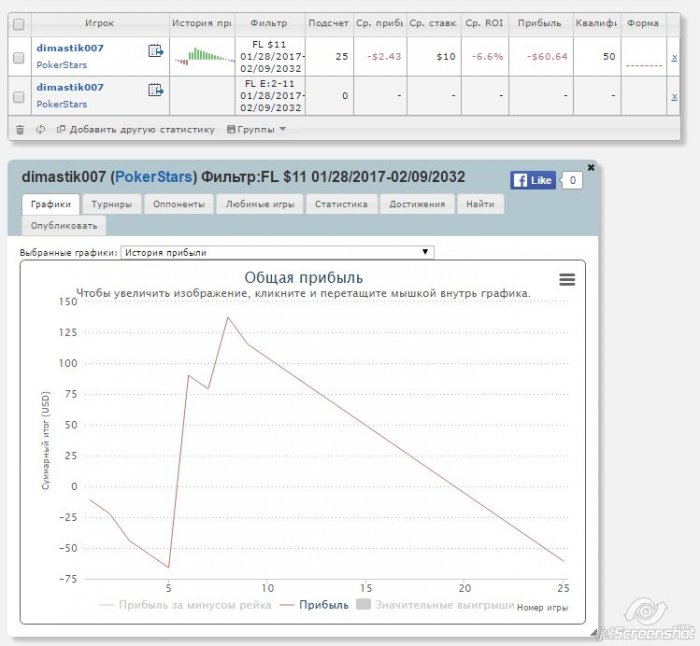Click the dimastik007 link in the FL $11 row
The height and width of the screenshot is (646, 700).
[x=70, y=48]
